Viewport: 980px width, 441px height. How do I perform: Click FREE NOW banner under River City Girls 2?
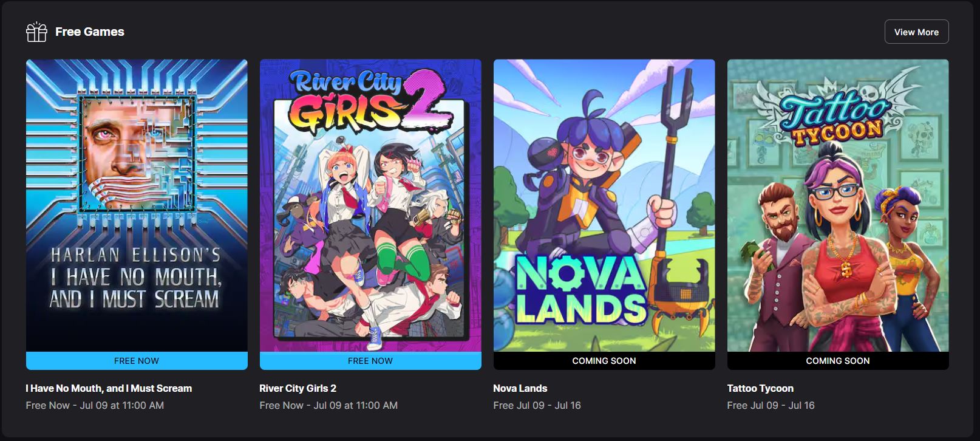[370, 361]
